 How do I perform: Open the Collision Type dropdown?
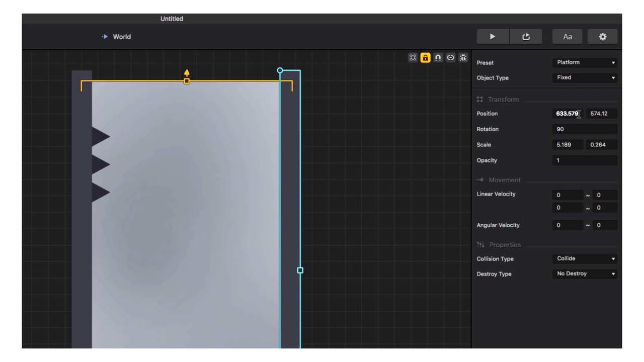click(585, 259)
